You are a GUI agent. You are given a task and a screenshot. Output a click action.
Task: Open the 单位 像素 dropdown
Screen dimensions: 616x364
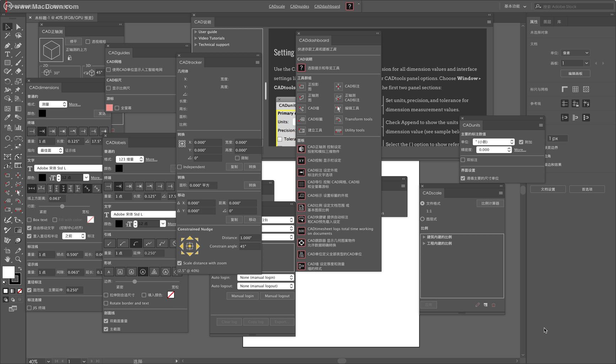575,53
